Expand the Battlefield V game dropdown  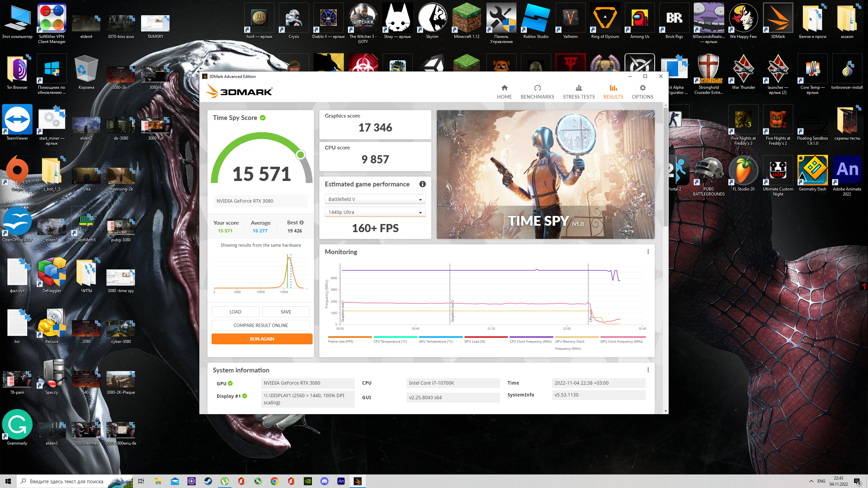point(375,199)
